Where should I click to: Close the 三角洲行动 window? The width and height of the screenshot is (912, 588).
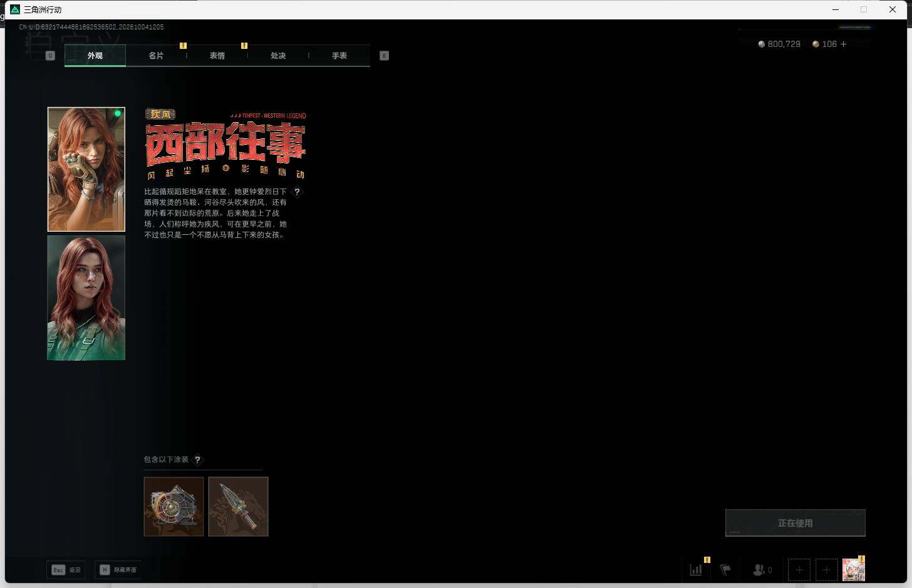coord(893,9)
